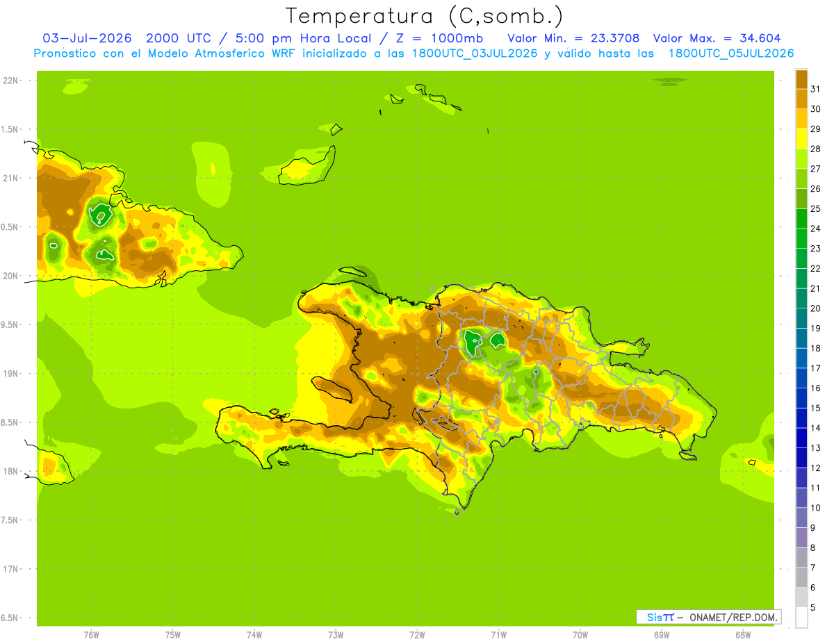This screenshot has width=834, height=644.
Task: Click the "74W" longitude axis label
Action: 254,635
